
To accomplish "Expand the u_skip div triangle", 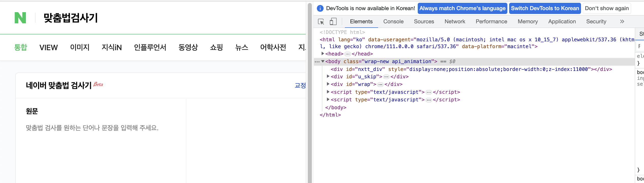I will (x=328, y=76).
